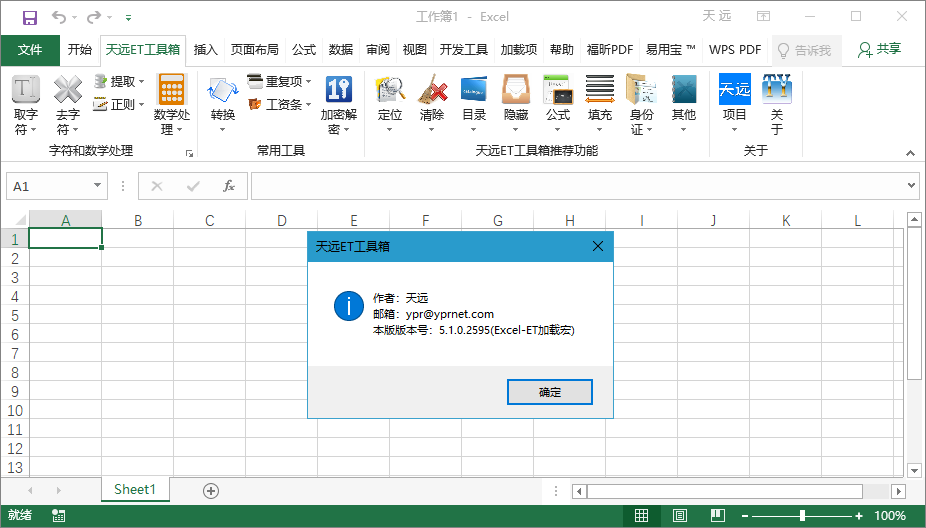Switch to the 插入 tab
This screenshot has width=926, height=528.
pos(206,50)
